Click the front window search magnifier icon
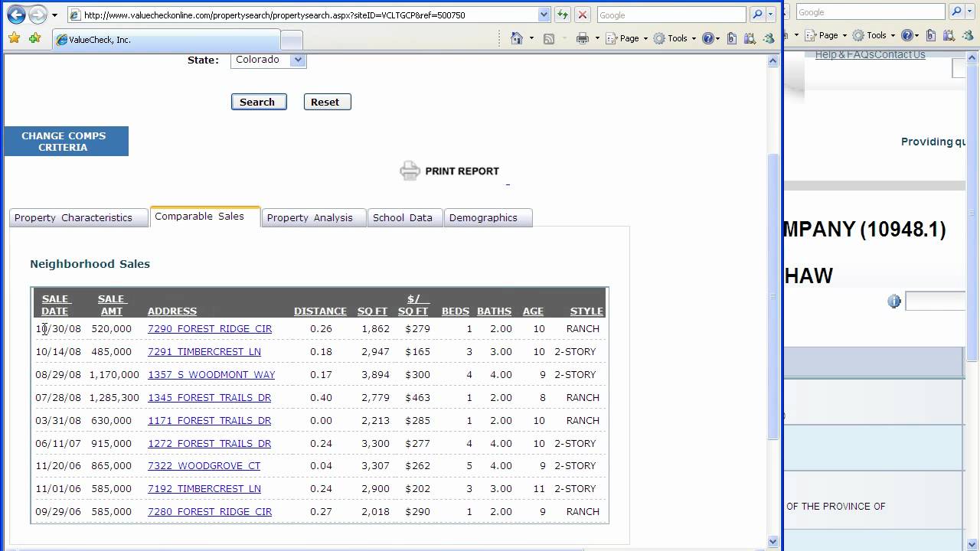 (756, 15)
